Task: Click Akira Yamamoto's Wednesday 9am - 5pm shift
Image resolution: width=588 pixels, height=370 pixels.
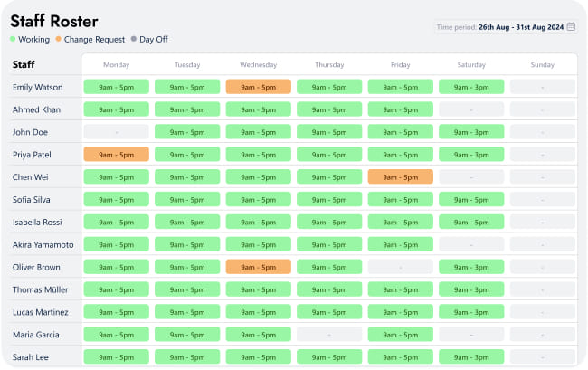Action: 259,244
